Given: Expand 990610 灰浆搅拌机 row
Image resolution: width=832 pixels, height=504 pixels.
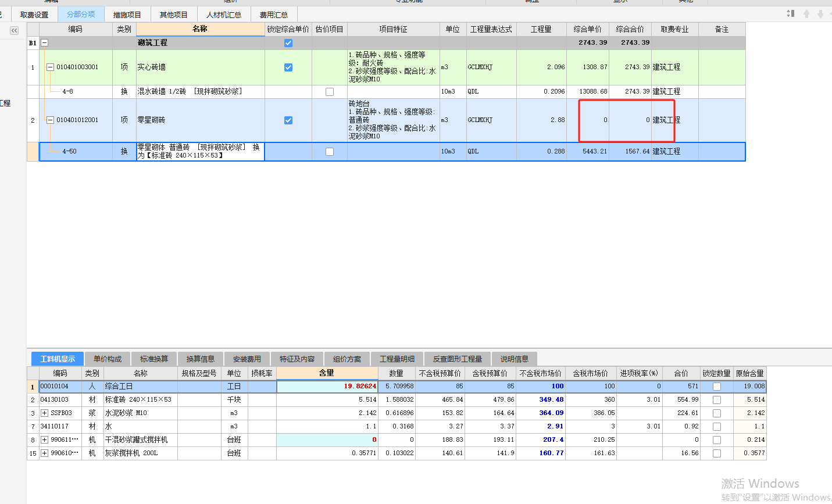Looking at the screenshot, I should point(44,453).
